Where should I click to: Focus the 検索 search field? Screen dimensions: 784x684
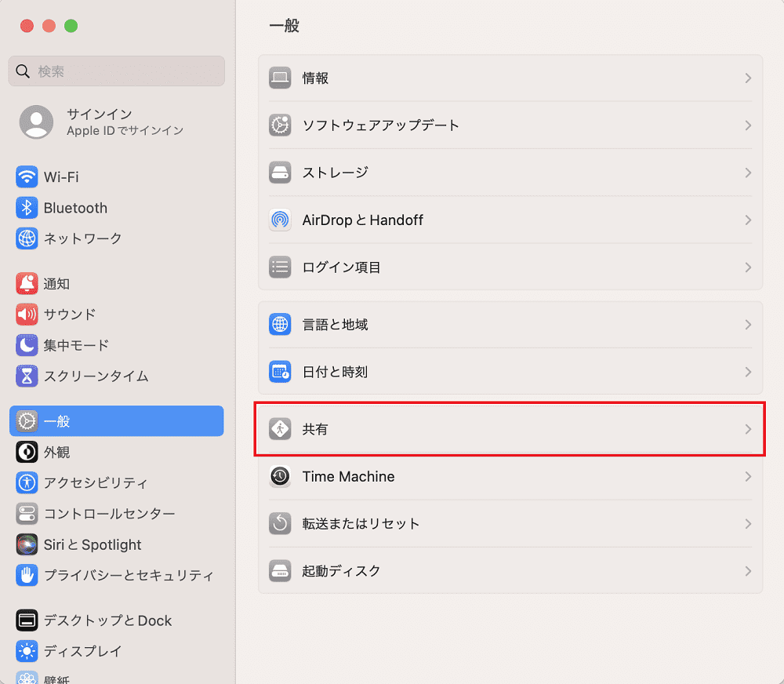(x=117, y=71)
